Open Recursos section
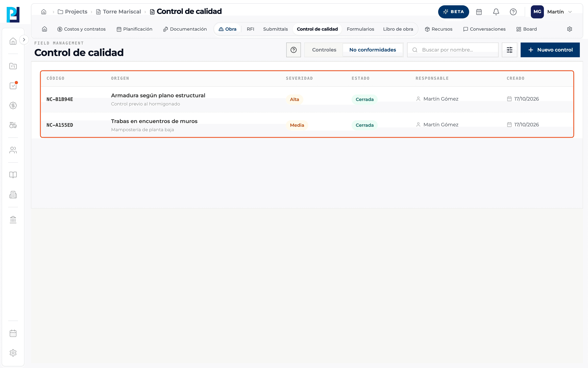The image size is (588, 368). coord(439,29)
